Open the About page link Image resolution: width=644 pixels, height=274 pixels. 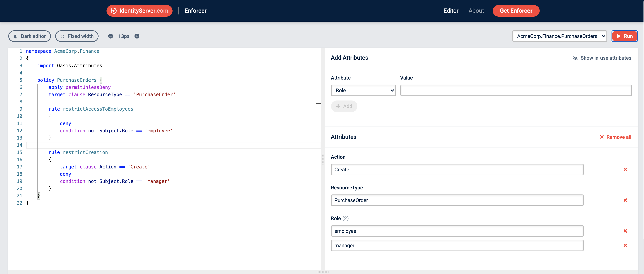tap(476, 11)
